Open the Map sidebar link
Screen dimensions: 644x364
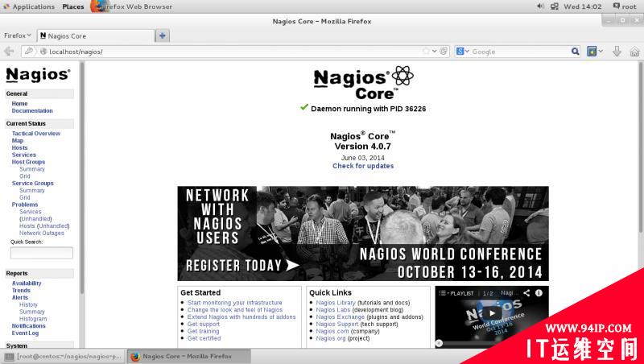pyautogui.click(x=18, y=140)
